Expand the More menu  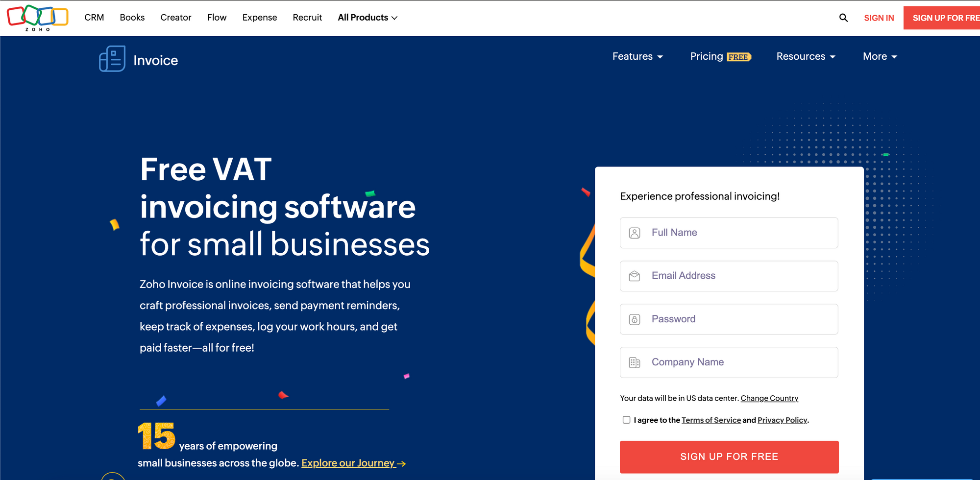coord(880,56)
